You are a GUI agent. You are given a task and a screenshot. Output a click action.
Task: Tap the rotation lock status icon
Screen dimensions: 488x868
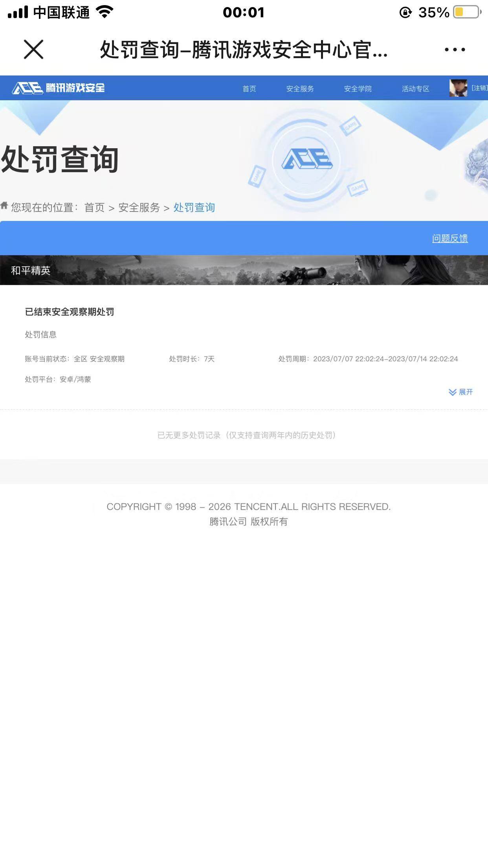pos(405,13)
